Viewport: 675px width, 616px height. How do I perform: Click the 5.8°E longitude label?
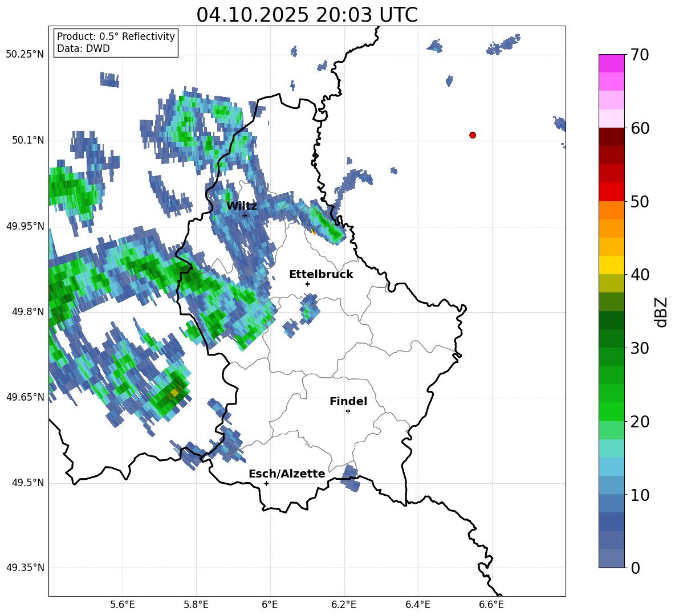tap(196, 605)
